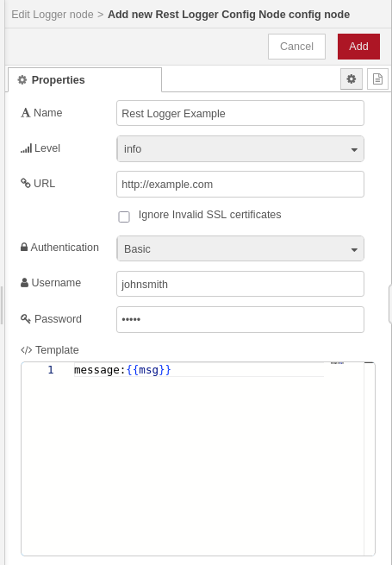Click the editor minimap at template top-right
Image resolution: width=392 pixels, height=565 pixels.
pyautogui.click(x=337, y=363)
